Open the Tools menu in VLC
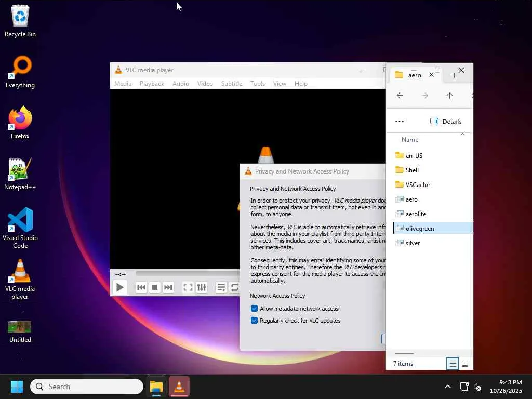The image size is (532, 399). point(258,84)
